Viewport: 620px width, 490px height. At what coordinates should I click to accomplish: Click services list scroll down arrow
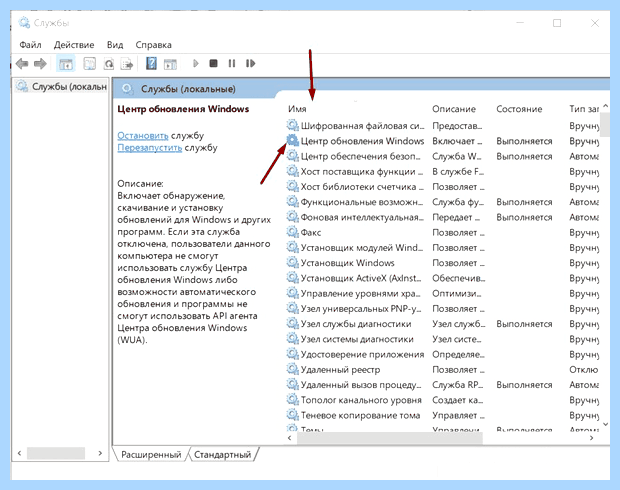605,424
